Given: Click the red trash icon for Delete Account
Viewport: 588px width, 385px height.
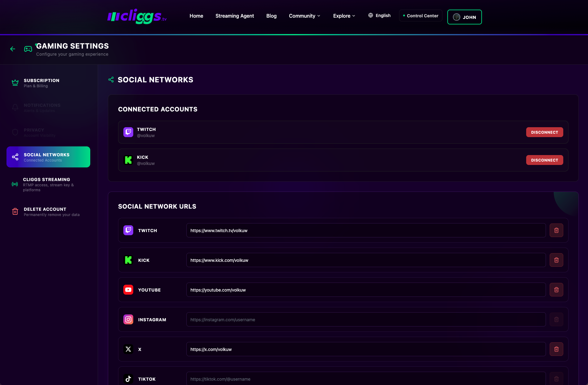Looking at the screenshot, I should point(15,211).
